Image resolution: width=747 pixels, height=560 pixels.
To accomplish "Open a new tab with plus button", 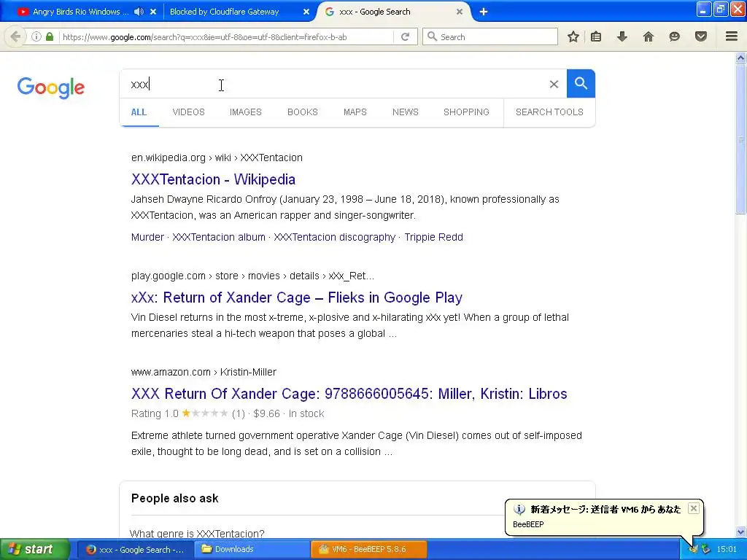I will pos(484,12).
